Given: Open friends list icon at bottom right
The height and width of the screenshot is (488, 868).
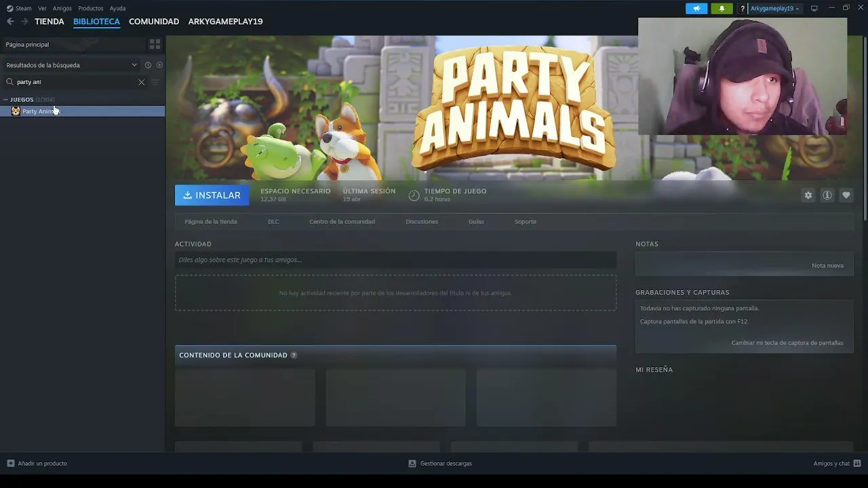Looking at the screenshot, I should 857,464.
